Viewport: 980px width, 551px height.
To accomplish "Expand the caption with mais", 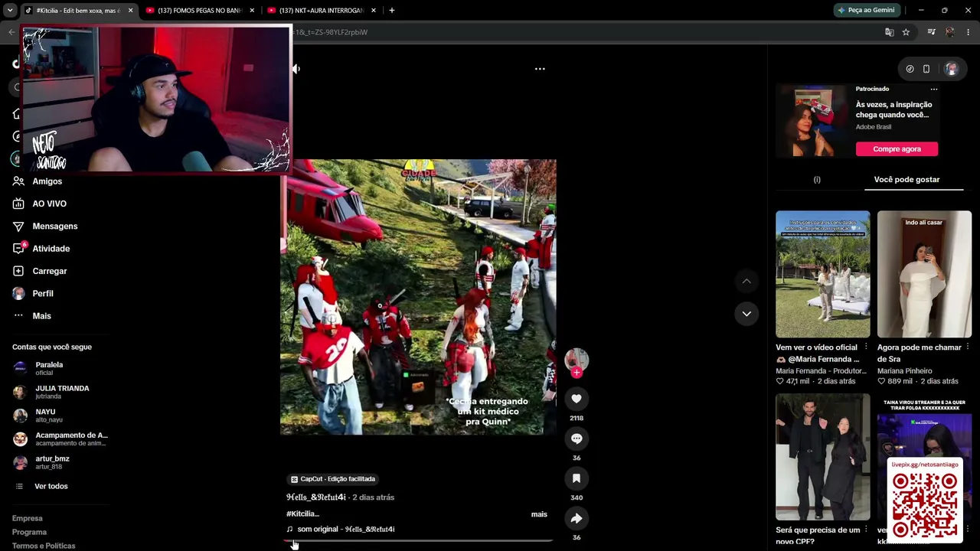I will 539,514.
